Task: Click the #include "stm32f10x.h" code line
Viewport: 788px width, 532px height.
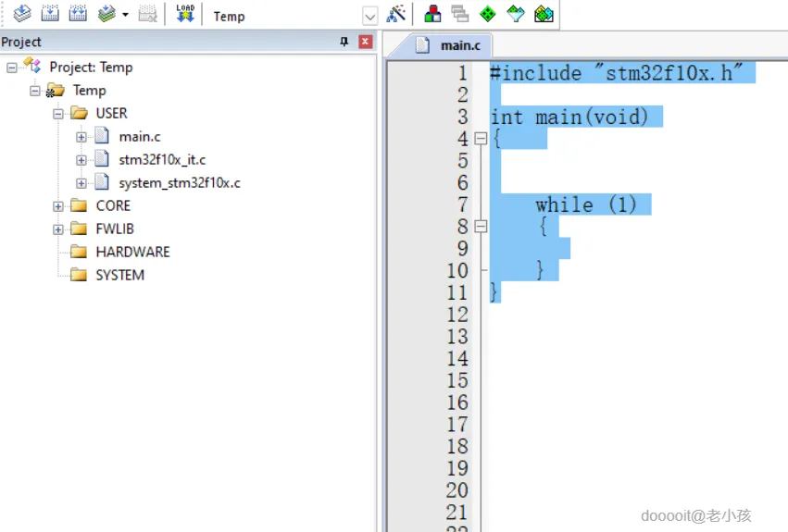Action: click(x=616, y=73)
